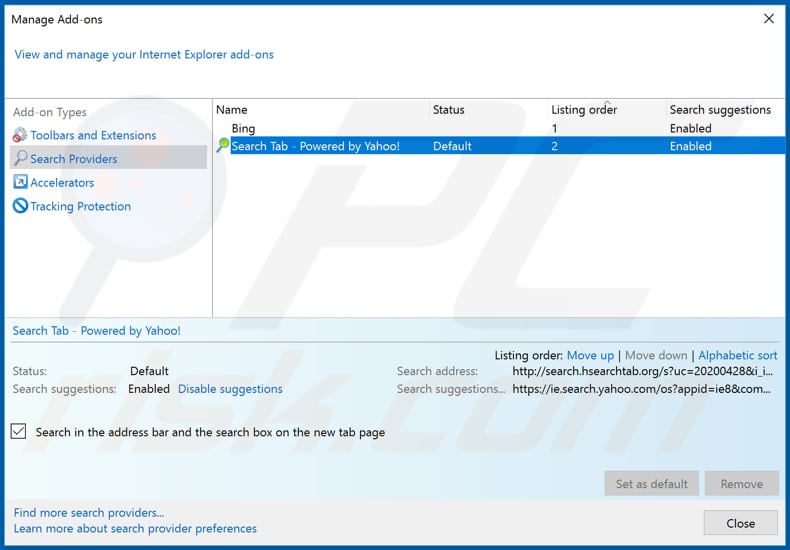Open Find more search providers link
This screenshot has height=550, width=790.
click(89, 512)
